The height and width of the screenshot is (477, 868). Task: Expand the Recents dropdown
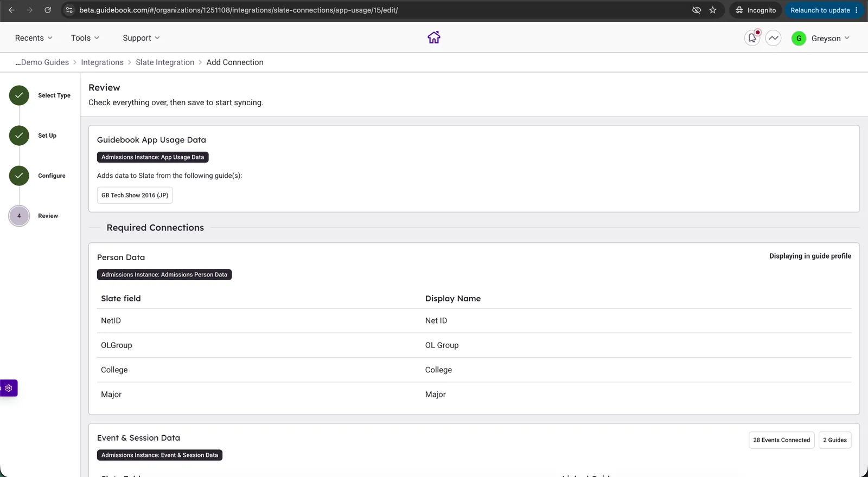[x=34, y=38]
